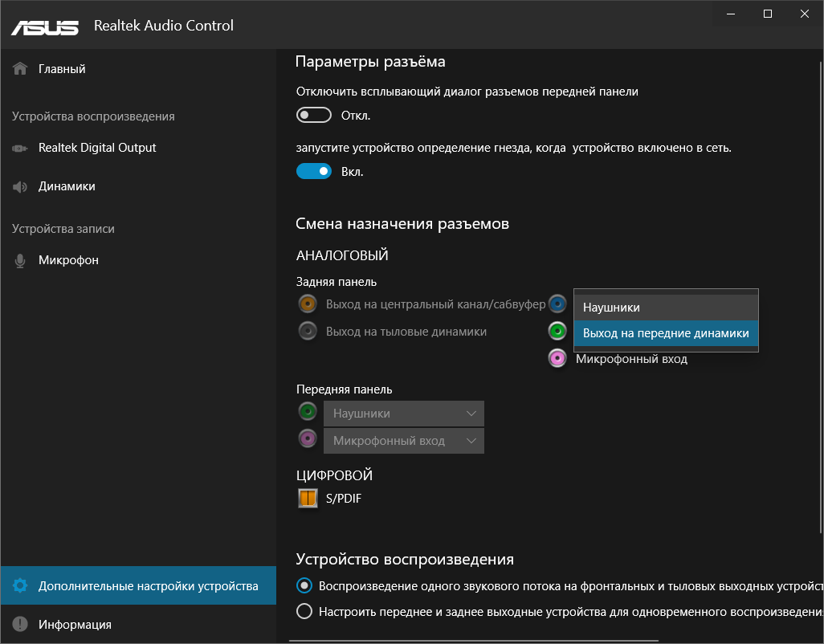Select the S/PDIF digital output icon

[x=308, y=498]
